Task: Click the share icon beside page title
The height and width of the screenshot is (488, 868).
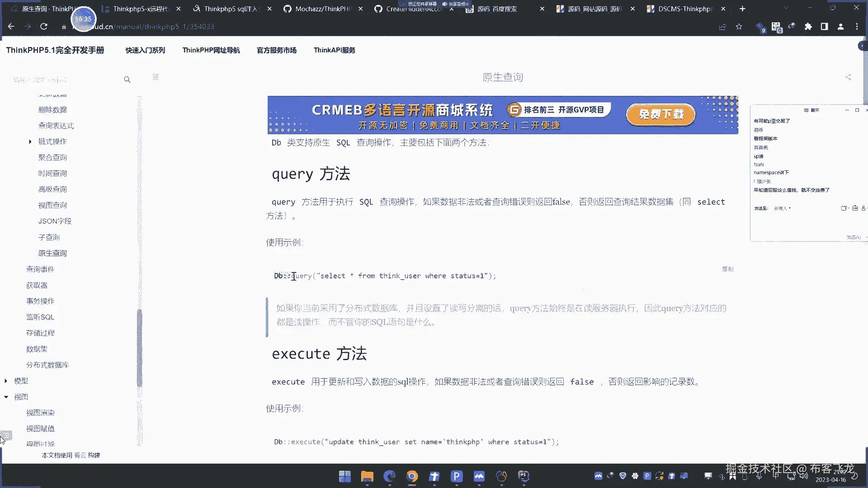Action: pyautogui.click(x=848, y=77)
